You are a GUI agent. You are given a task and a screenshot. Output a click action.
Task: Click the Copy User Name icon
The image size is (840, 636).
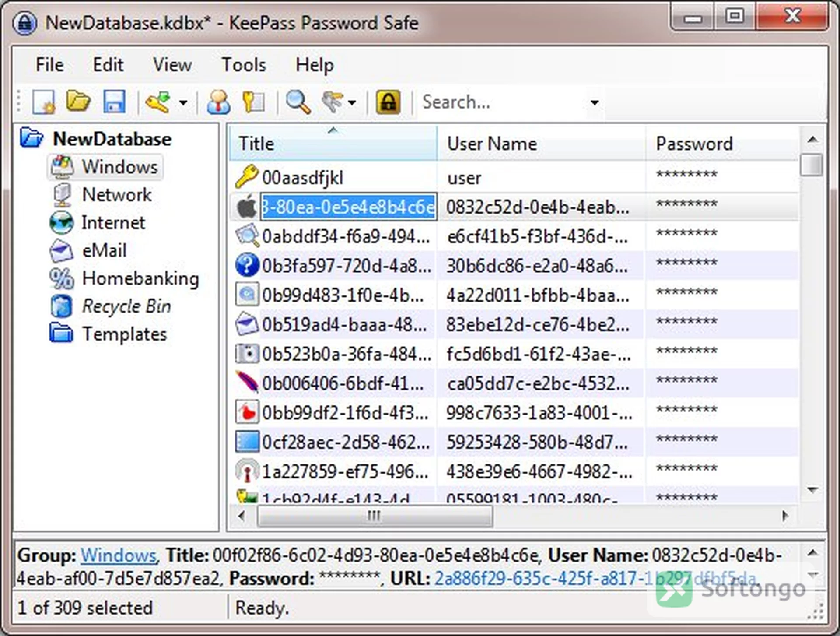(x=219, y=102)
